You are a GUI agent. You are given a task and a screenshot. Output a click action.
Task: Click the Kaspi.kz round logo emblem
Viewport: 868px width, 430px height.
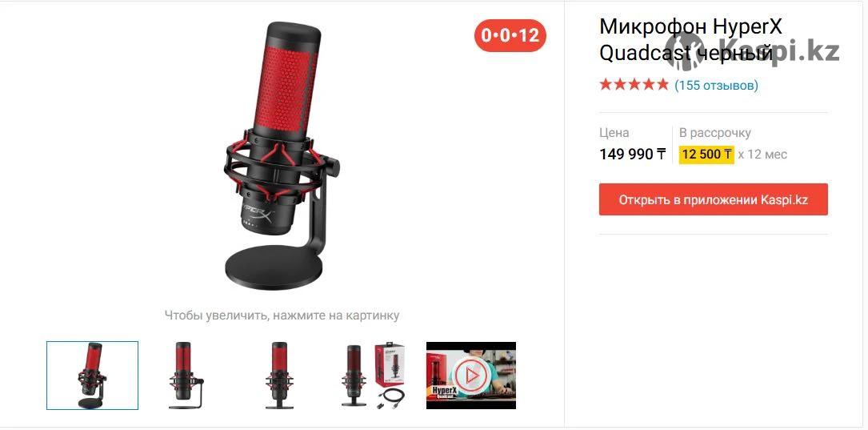tap(684, 50)
